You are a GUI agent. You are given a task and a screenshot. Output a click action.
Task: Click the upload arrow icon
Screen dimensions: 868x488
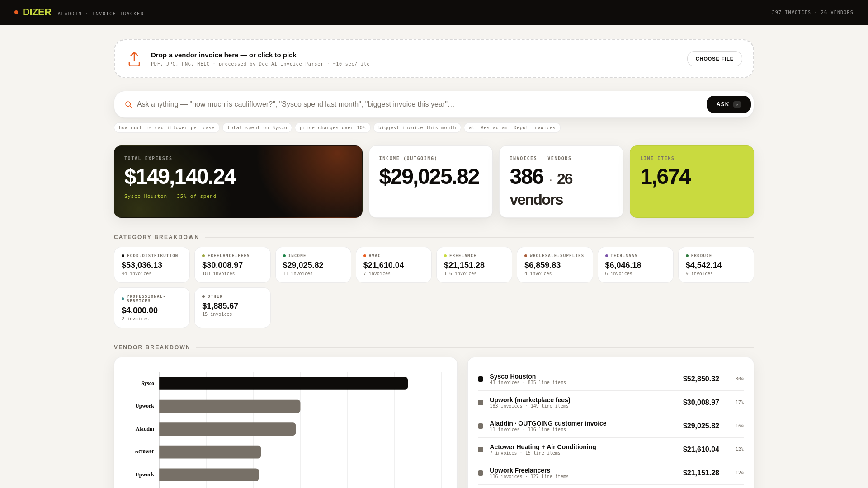pos(134,59)
